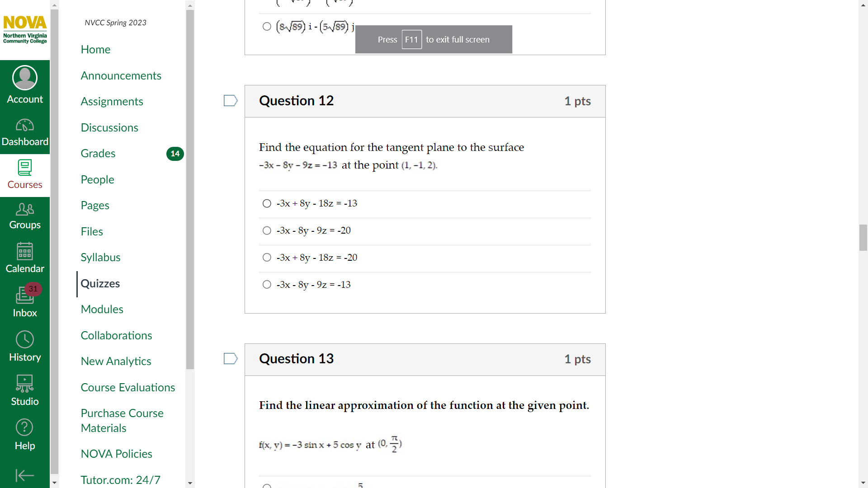Screen dimensions: 868x488
Task: Open Grades showing 14 new items
Action: [x=98, y=153]
